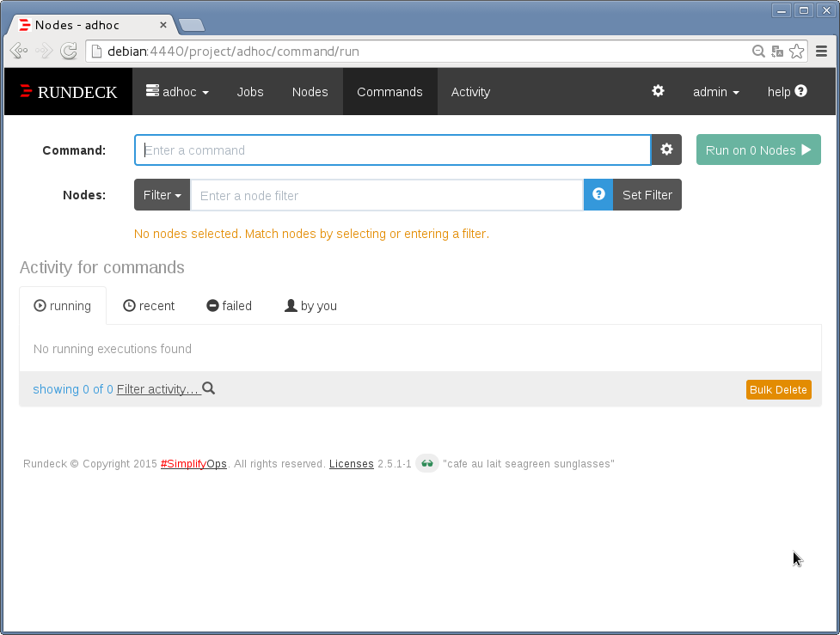Screen dimensions: 840x635
Task: Open the help link
Action: coord(787,92)
